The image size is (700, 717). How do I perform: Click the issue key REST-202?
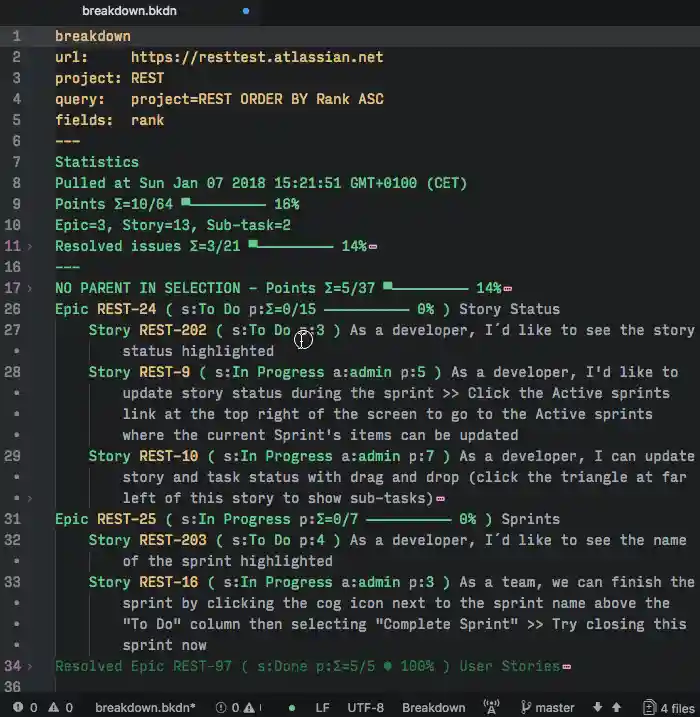click(x=173, y=330)
